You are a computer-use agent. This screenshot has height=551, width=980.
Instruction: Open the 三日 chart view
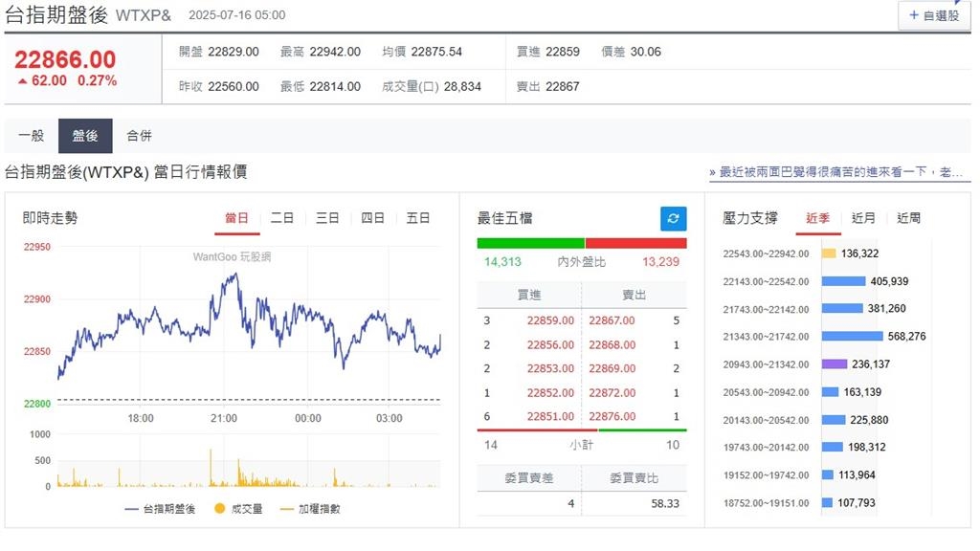tap(327, 217)
